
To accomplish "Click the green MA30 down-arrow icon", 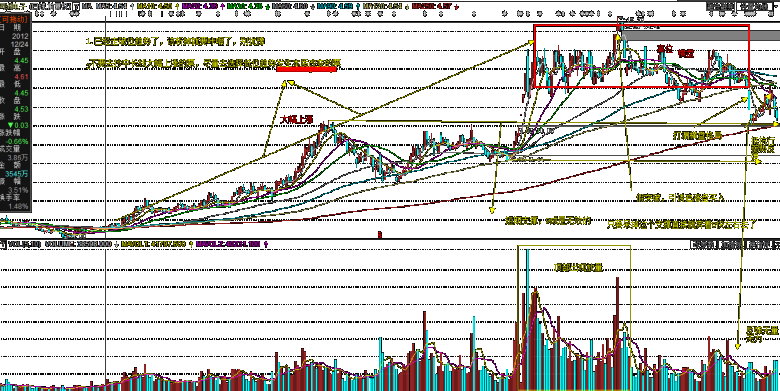I will click(x=268, y=6).
